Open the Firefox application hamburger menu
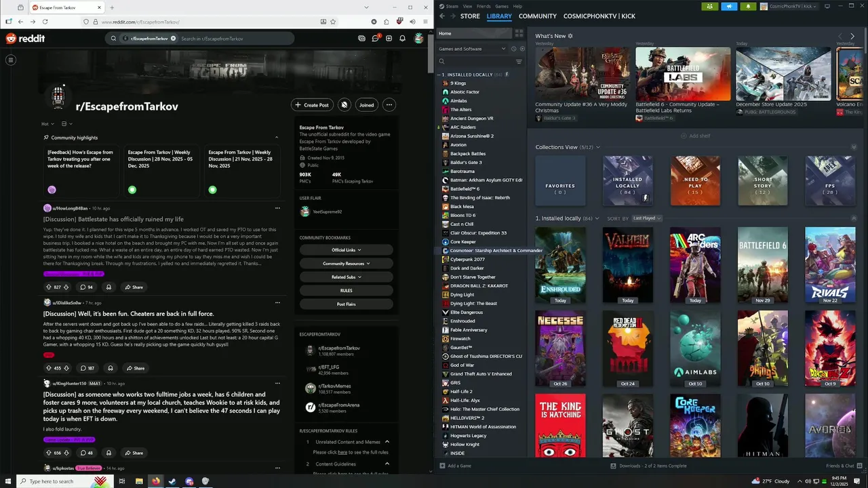 tap(425, 22)
